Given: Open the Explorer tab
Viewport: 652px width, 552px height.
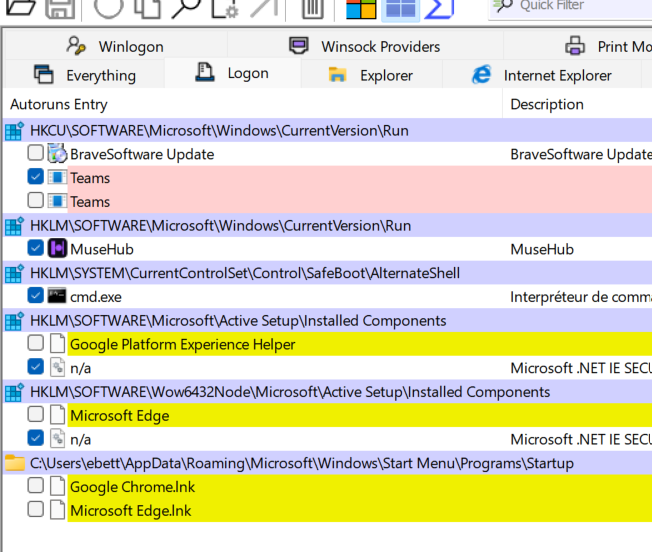Looking at the screenshot, I should [371, 75].
